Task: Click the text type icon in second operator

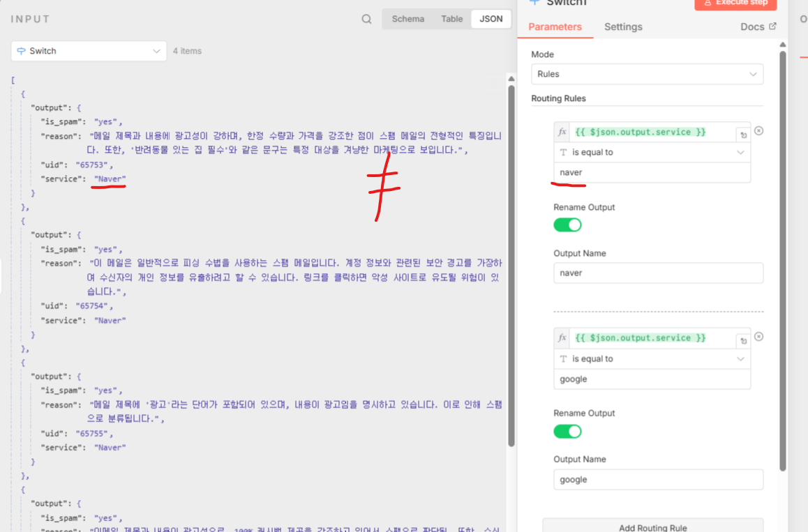Action: [x=562, y=359]
